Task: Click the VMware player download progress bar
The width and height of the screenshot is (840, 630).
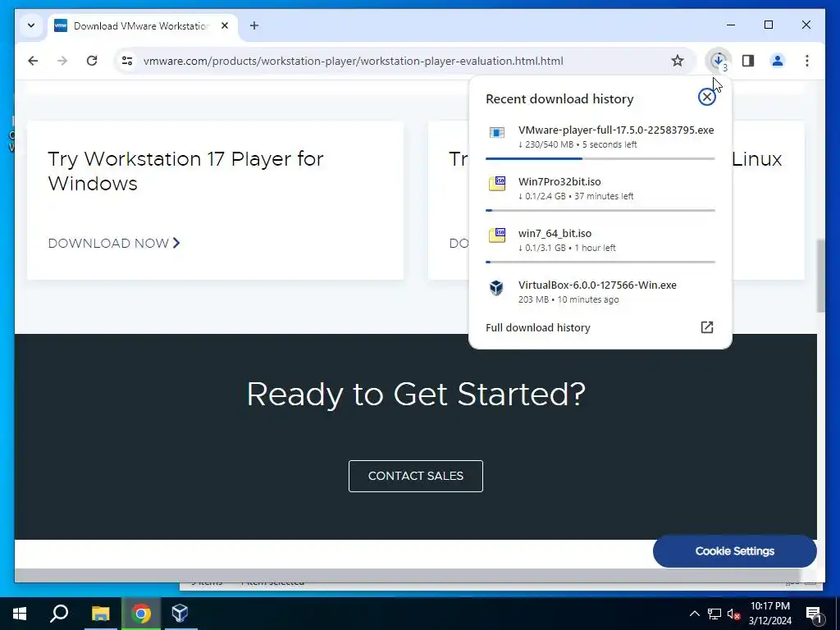Action: coord(600,158)
